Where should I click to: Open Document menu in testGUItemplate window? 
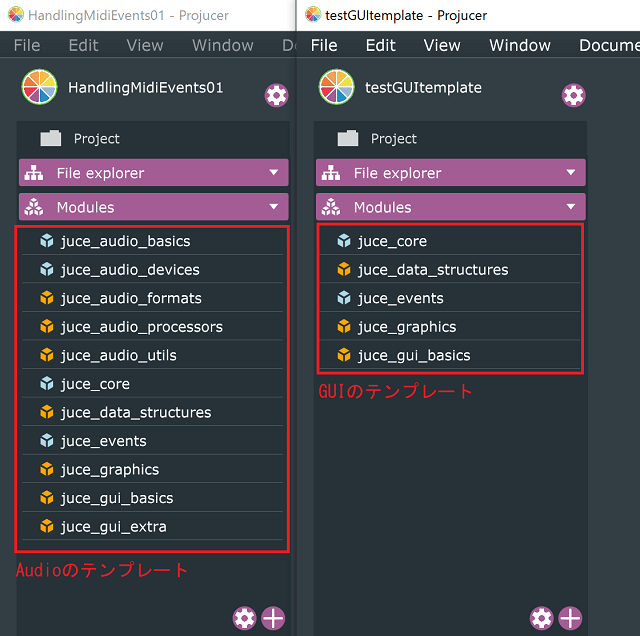[609, 45]
